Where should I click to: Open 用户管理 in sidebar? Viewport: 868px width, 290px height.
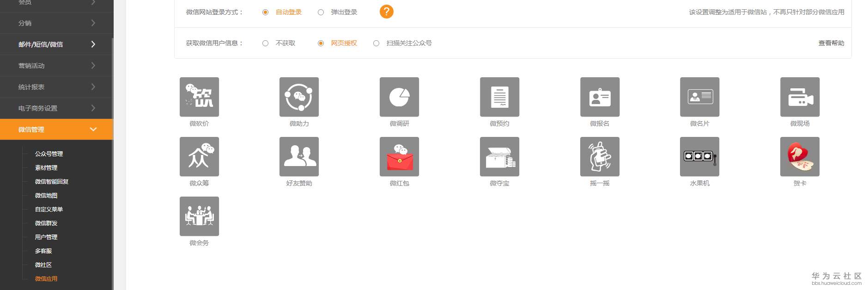coord(46,237)
